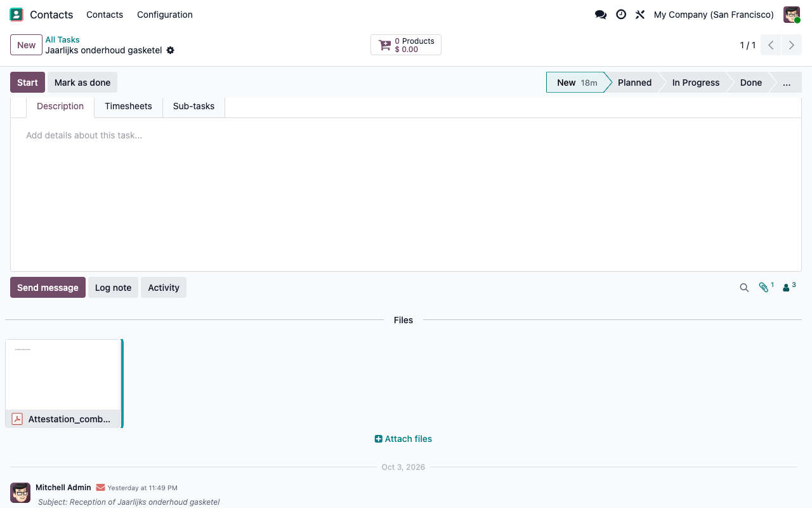812x508 pixels.
Task: Click the Start button
Action: 27,83
